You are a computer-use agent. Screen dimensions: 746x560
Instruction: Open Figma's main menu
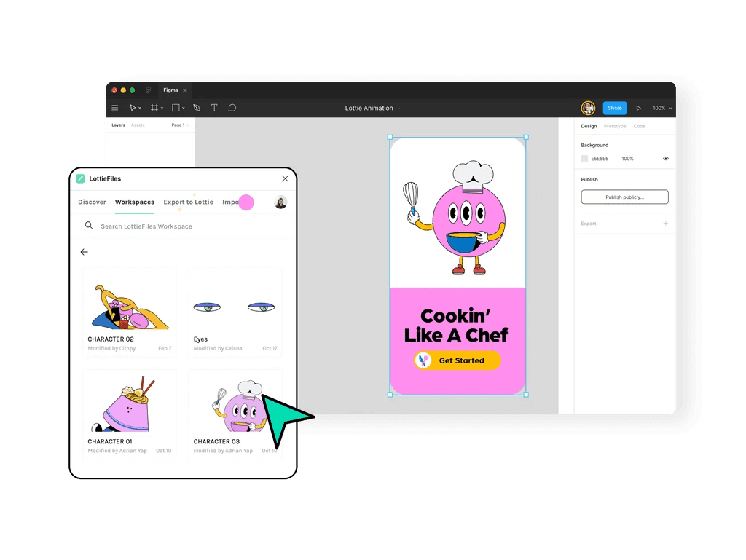114,107
